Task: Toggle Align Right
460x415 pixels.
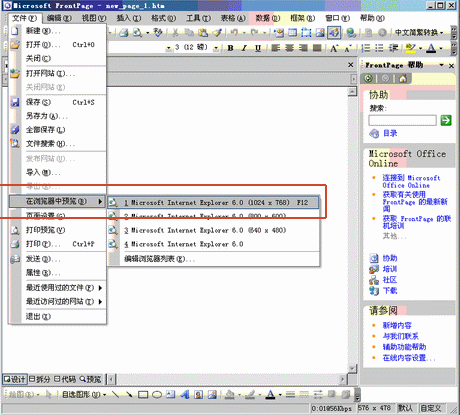Action: pos(303,48)
